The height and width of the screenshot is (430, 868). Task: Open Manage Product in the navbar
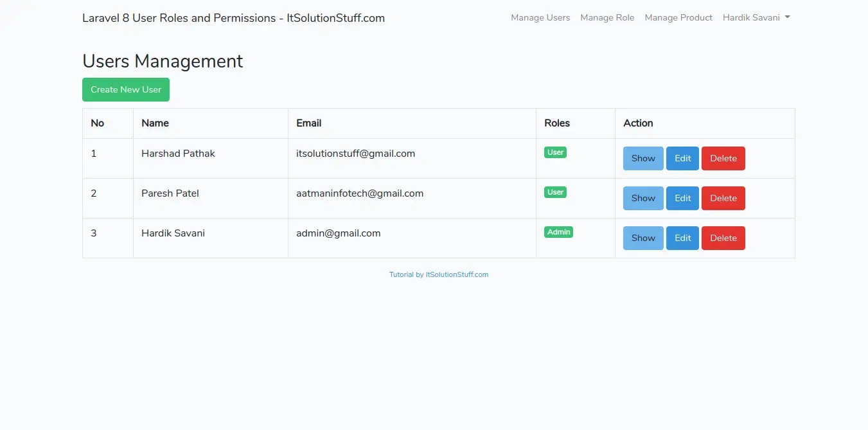click(678, 18)
